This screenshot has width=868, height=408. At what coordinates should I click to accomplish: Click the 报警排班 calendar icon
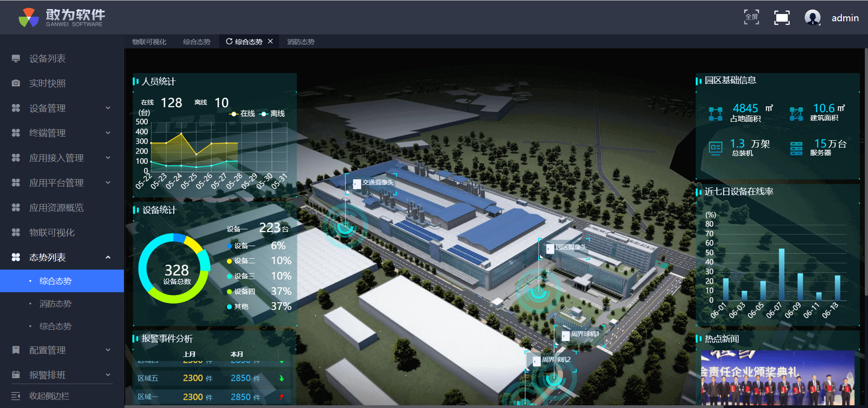(x=16, y=375)
